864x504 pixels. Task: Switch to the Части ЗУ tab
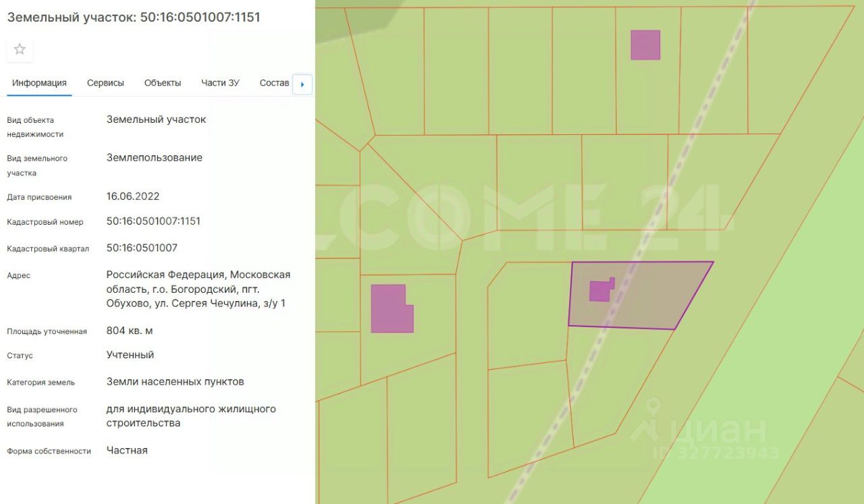(x=220, y=83)
